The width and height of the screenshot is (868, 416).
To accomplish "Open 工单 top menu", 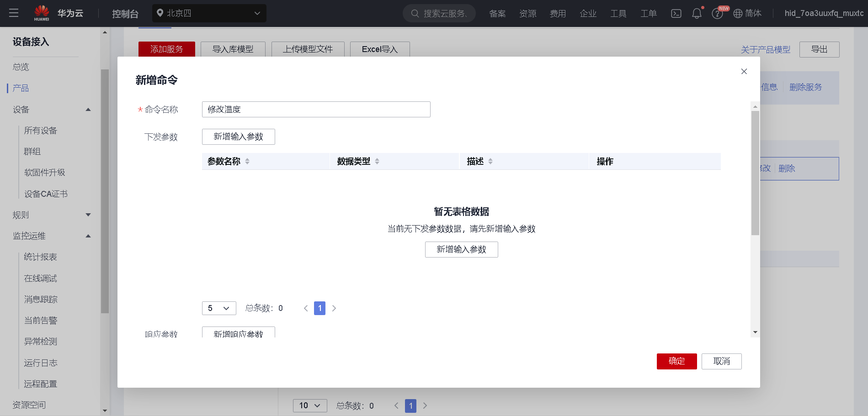I will click(x=649, y=14).
